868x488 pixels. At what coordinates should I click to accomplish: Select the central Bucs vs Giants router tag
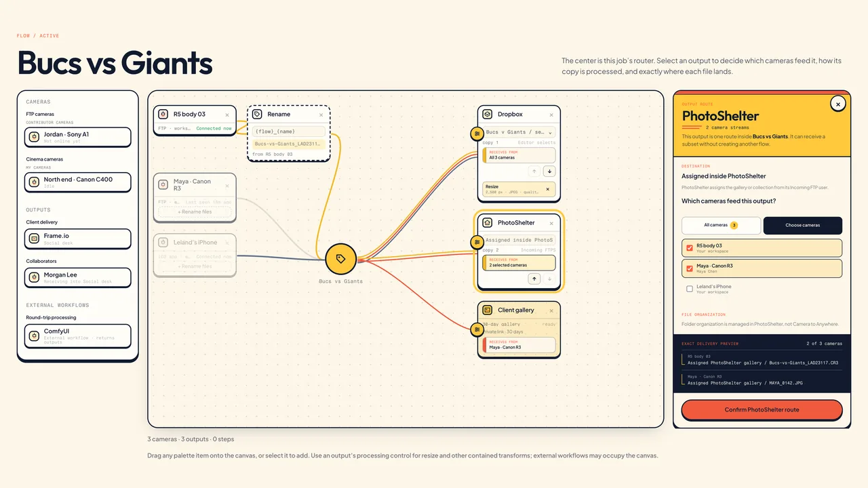tap(340, 259)
